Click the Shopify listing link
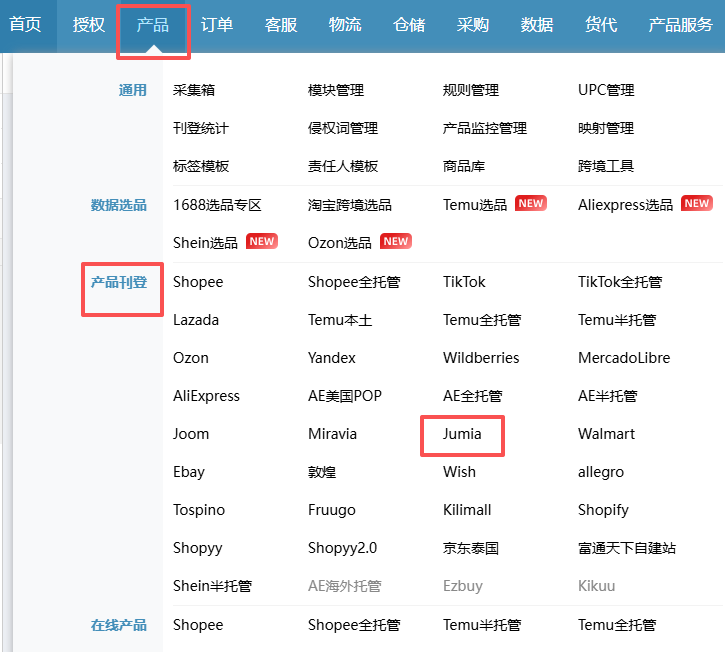Screen dimensions: 725x652 603,510
